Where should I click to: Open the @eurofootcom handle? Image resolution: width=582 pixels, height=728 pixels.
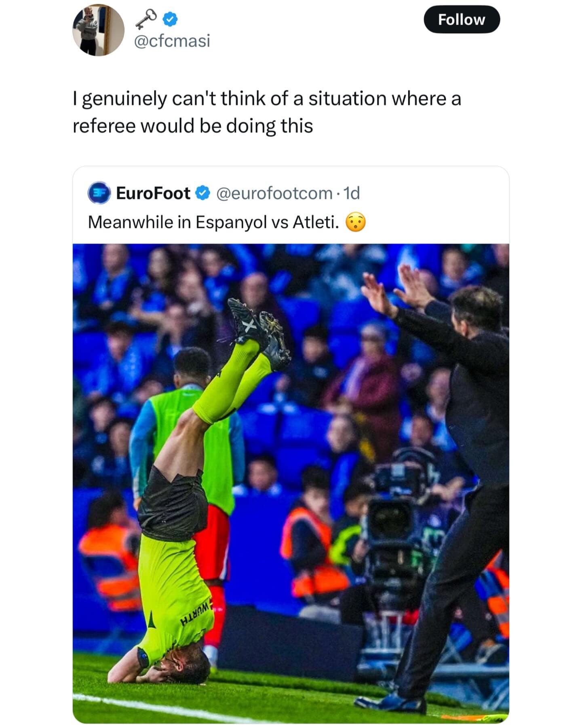[274, 193]
